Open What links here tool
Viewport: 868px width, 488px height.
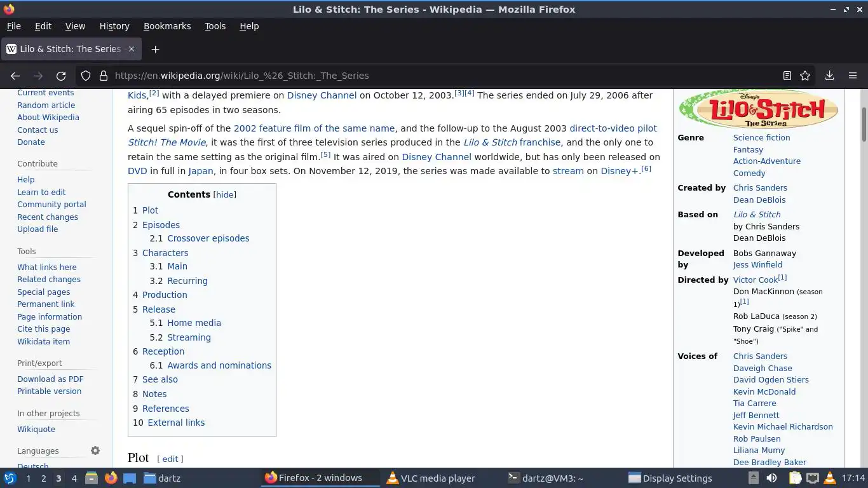tap(47, 267)
